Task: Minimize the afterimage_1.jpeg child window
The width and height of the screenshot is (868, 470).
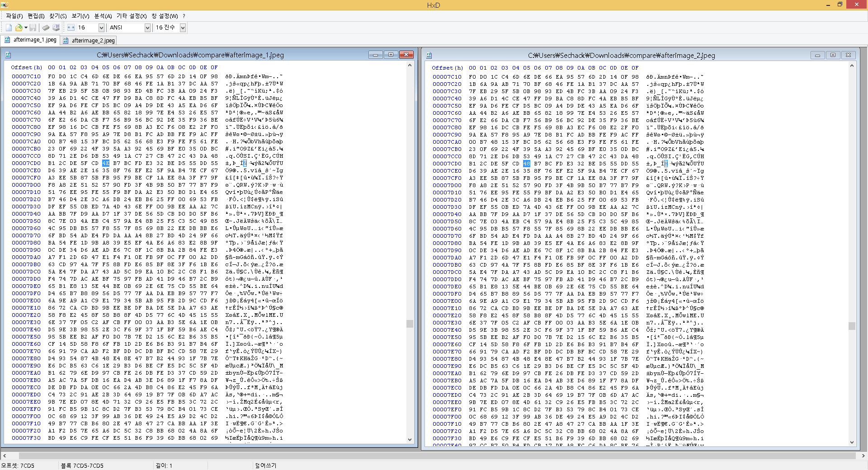Action: pyautogui.click(x=375, y=55)
